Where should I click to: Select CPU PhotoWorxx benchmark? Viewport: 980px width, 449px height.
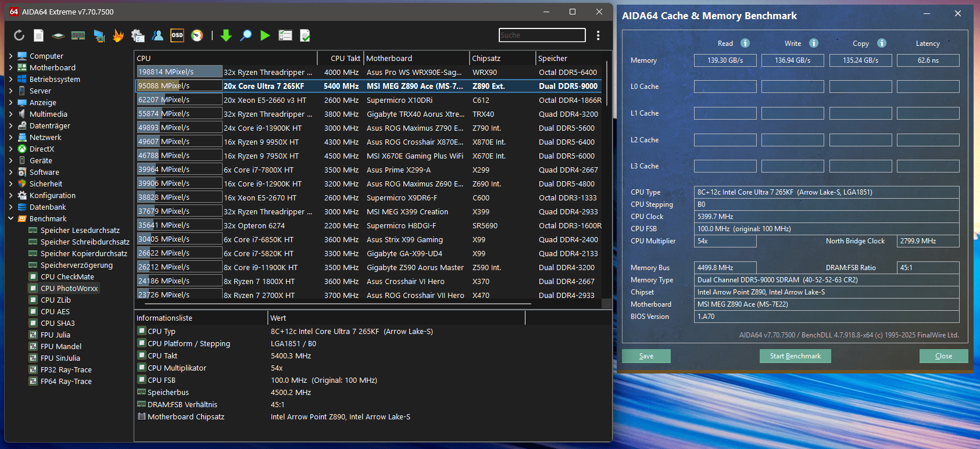click(x=69, y=289)
